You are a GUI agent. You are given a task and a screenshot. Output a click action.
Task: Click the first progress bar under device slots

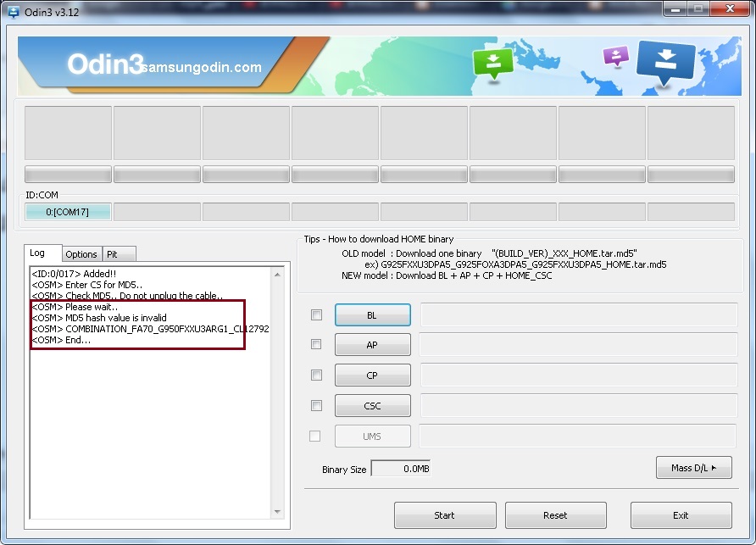68,174
